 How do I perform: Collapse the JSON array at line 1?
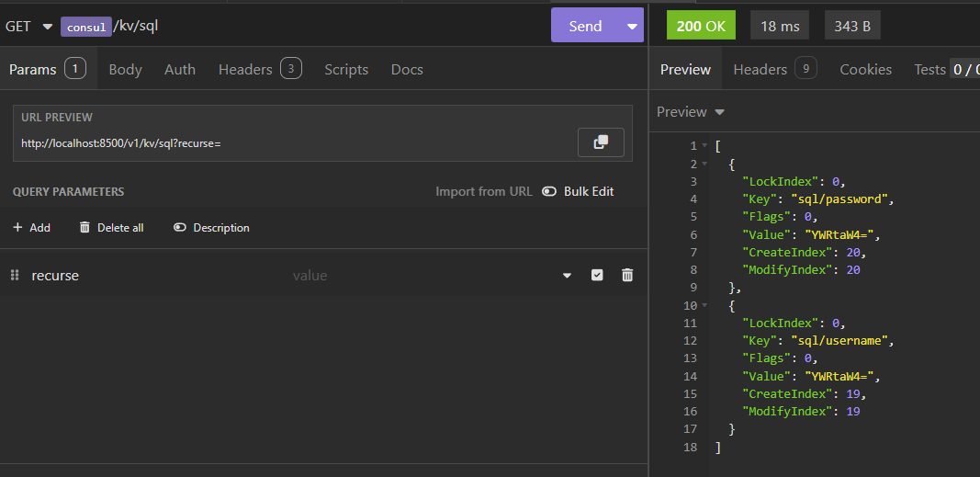(704, 146)
